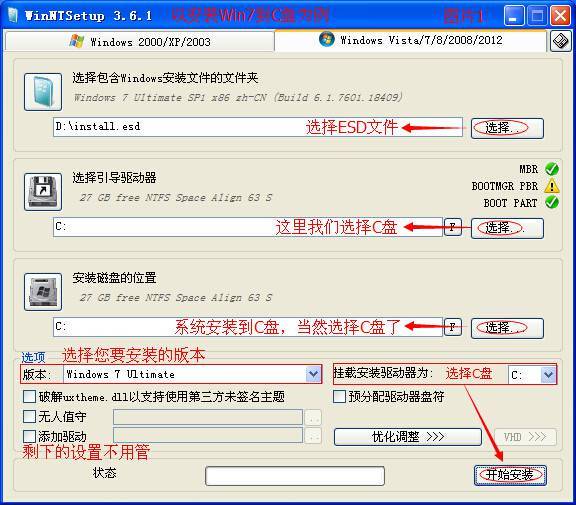Click the F format button for boot drive
This screenshot has width=576, height=505.
pos(453,227)
